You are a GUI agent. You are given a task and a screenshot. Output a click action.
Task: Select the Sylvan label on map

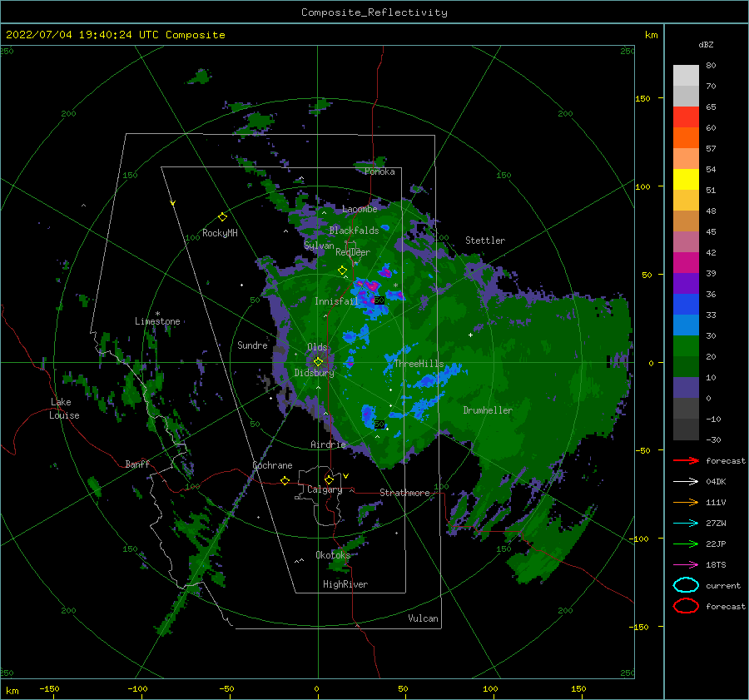click(319, 246)
